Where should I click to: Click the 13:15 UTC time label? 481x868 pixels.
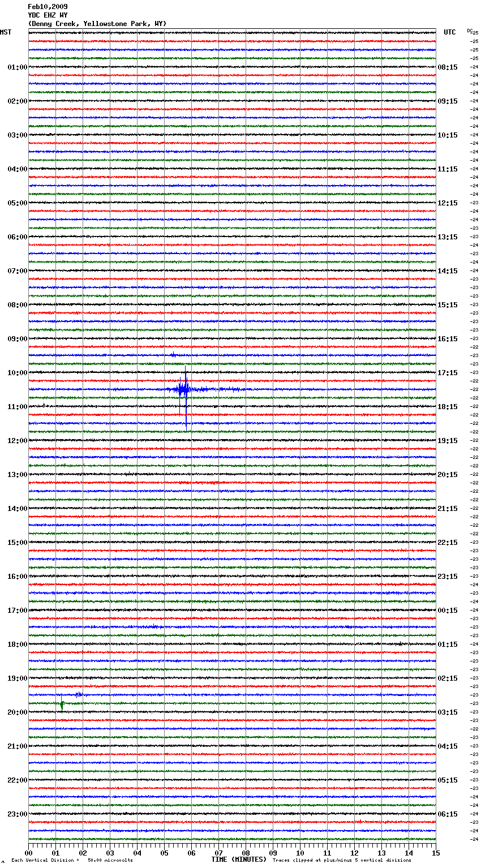pos(448,237)
